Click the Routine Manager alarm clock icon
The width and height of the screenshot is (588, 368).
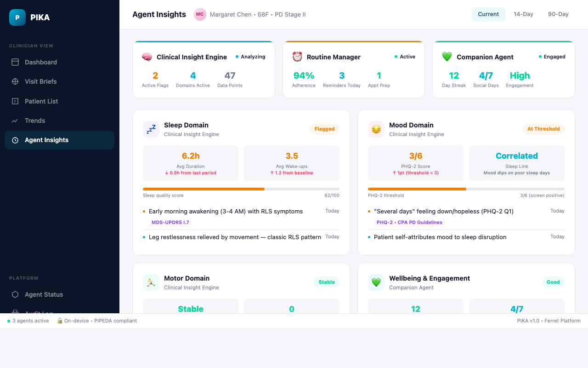[297, 57]
